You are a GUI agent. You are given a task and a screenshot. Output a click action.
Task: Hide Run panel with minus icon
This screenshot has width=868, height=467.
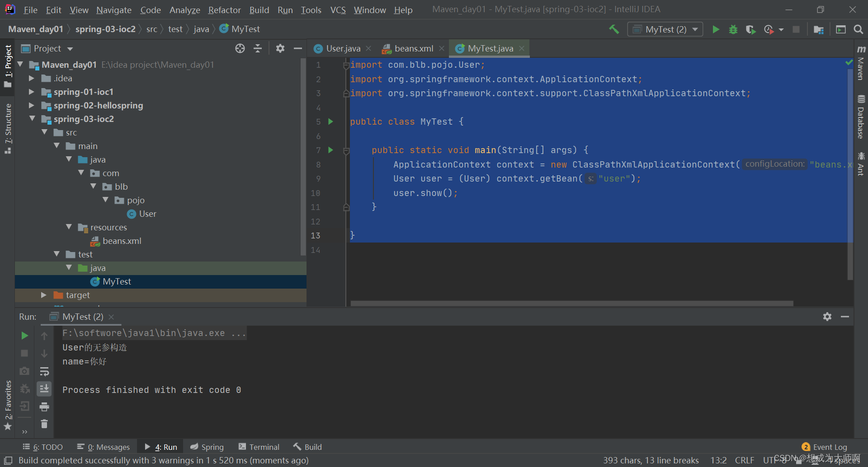tap(844, 317)
